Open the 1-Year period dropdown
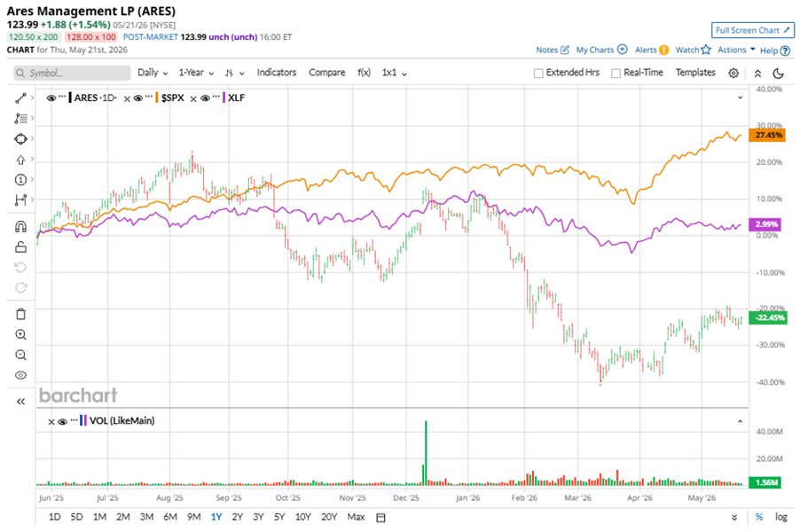Screen dimensions: 800x532 (196, 73)
